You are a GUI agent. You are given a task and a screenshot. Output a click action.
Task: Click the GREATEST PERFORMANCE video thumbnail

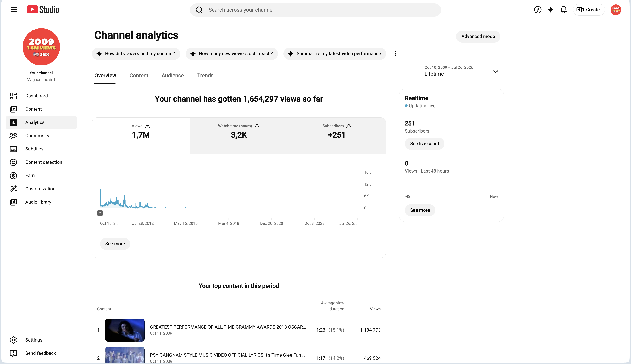point(125,330)
